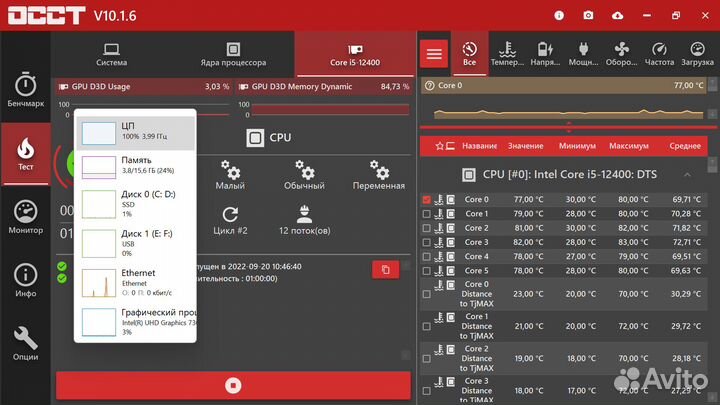Click the GPU D3D Memory Dynamic header
Image resolution: width=720 pixels, height=405 pixels.
(x=324, y=86)
